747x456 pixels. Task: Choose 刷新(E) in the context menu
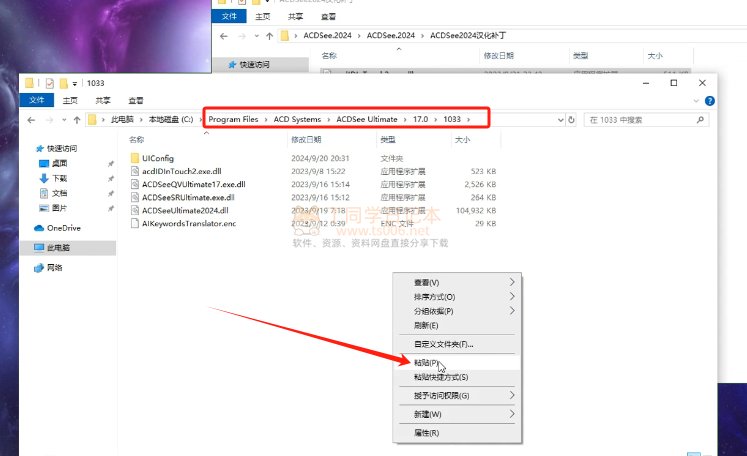tap(457, 325)
